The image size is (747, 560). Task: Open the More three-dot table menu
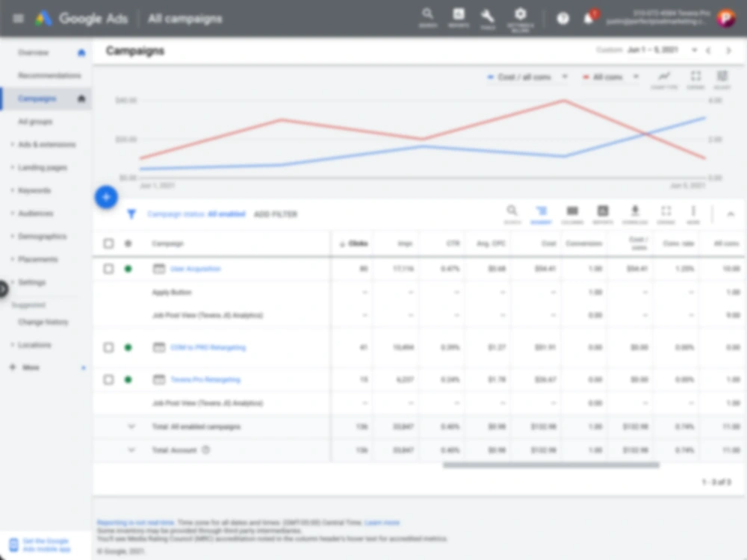(x=693, y=214)
